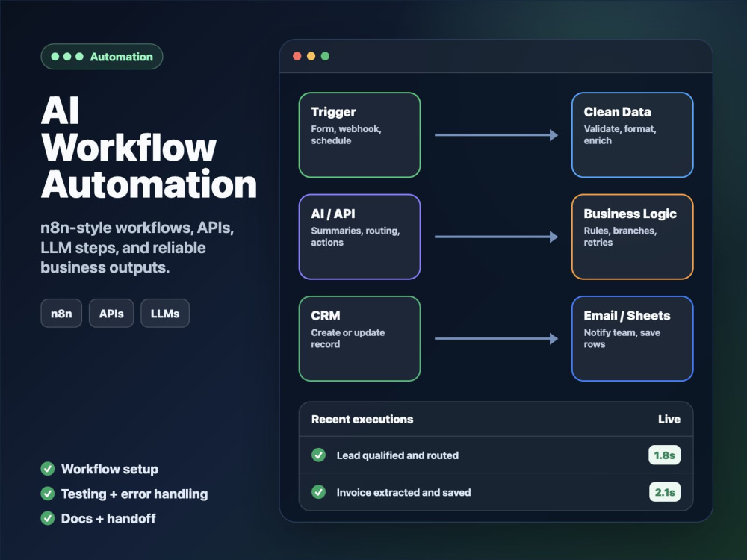Image resolution: width=747 pixels, height=560 pixels.
Task: Open the Clean Data workflow node
Action: tap(632, 134)
